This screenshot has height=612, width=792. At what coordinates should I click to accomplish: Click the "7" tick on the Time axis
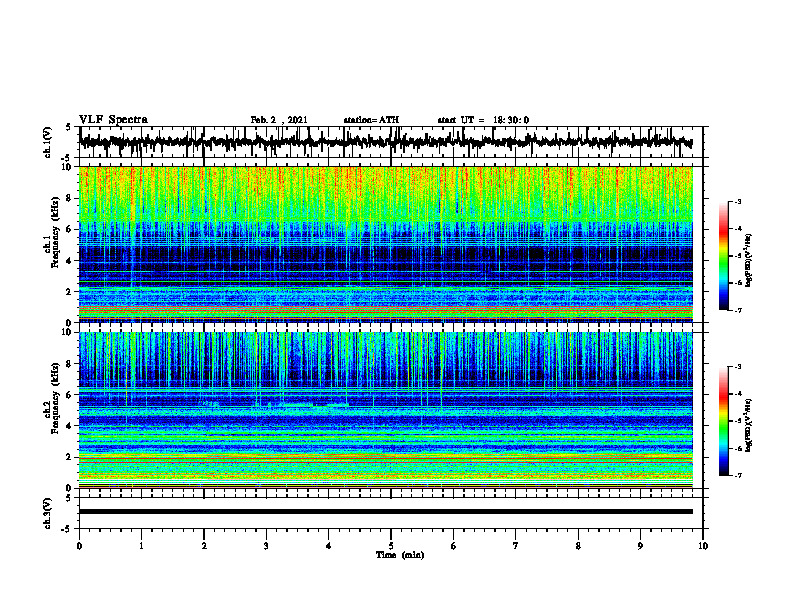pos(516,546)
